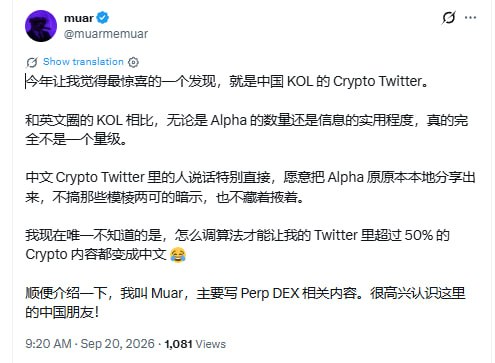495x363 pixels.
Task: Click the Show translation link
Action: pyautogui.click(x=83, y=62)
